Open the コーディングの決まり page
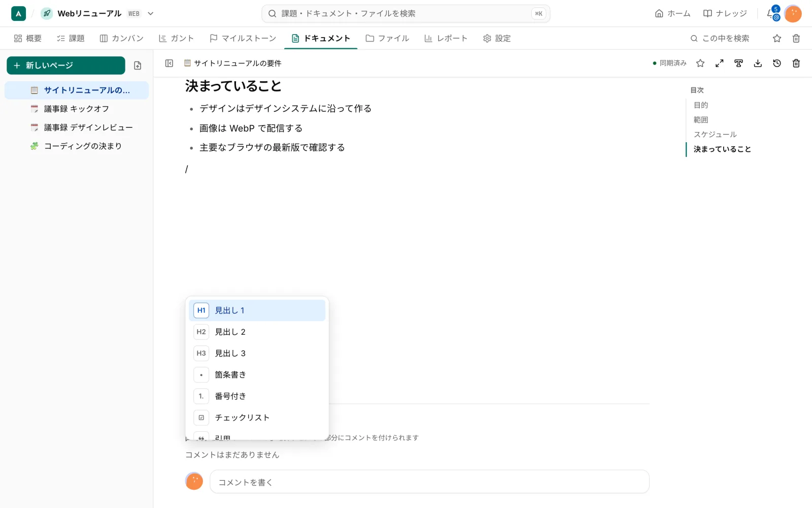Screen dimensions: 812x508 [77, 146]
